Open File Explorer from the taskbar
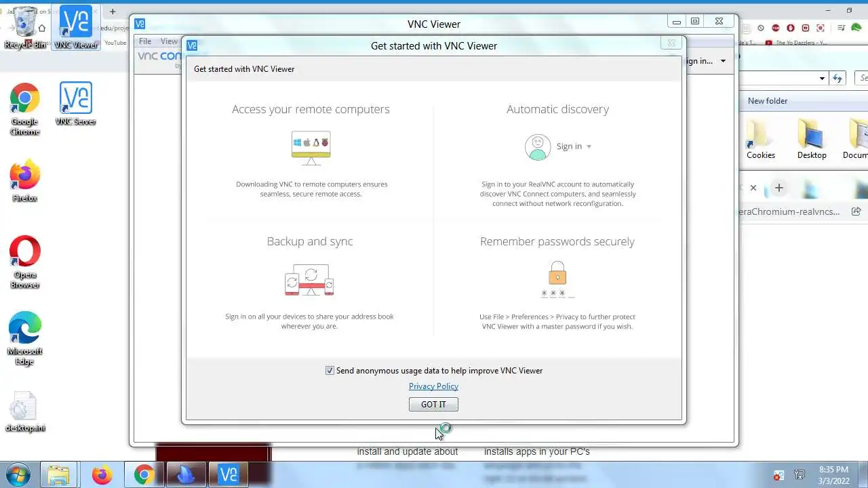868x488 pixels. coord(59,475)
